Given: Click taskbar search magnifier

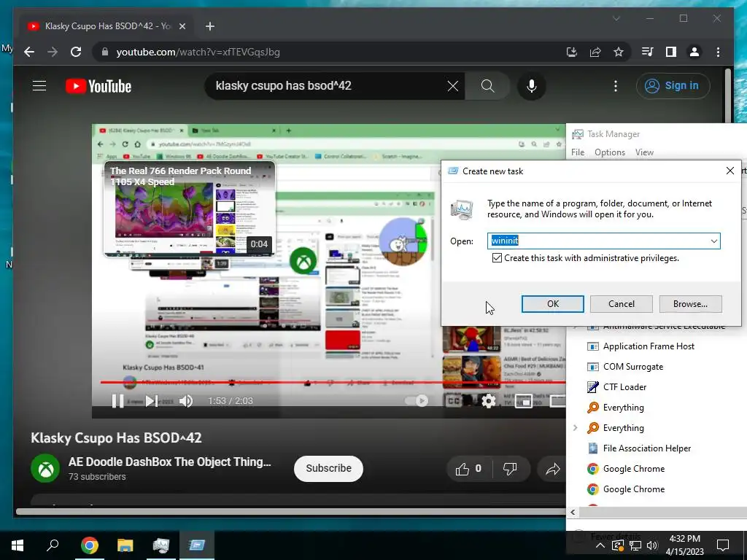Looking at the screenshot, I should click(53, 545).
